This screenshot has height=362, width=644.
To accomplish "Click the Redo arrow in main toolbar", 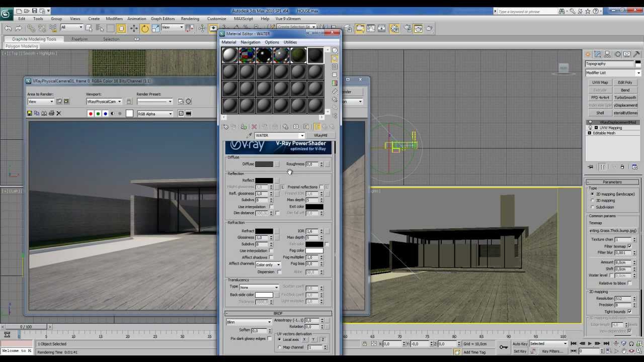I will pyautogui.click(x=19, y=29).
